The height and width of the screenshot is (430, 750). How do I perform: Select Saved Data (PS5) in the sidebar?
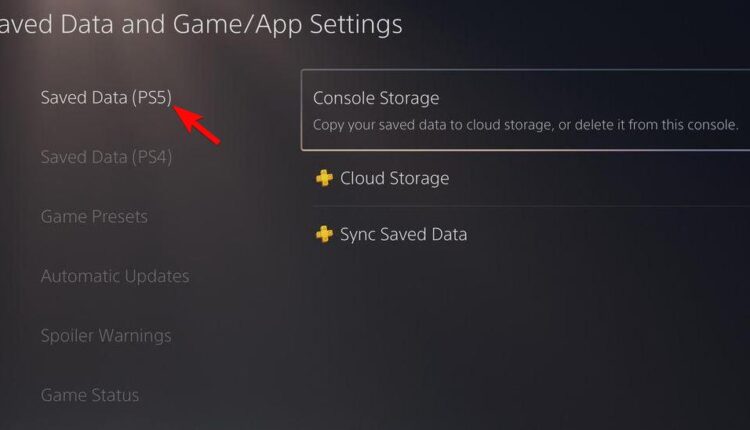click(x=107, y=97)
